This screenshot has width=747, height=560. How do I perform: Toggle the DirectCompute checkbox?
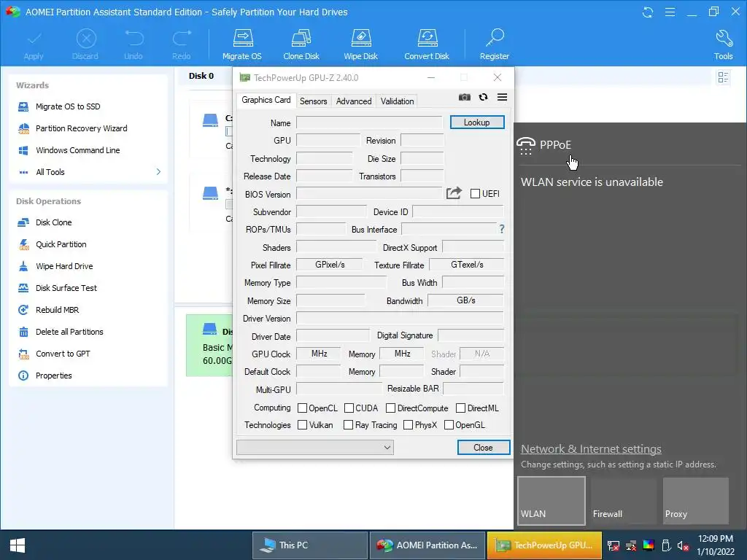click(391, 408)
